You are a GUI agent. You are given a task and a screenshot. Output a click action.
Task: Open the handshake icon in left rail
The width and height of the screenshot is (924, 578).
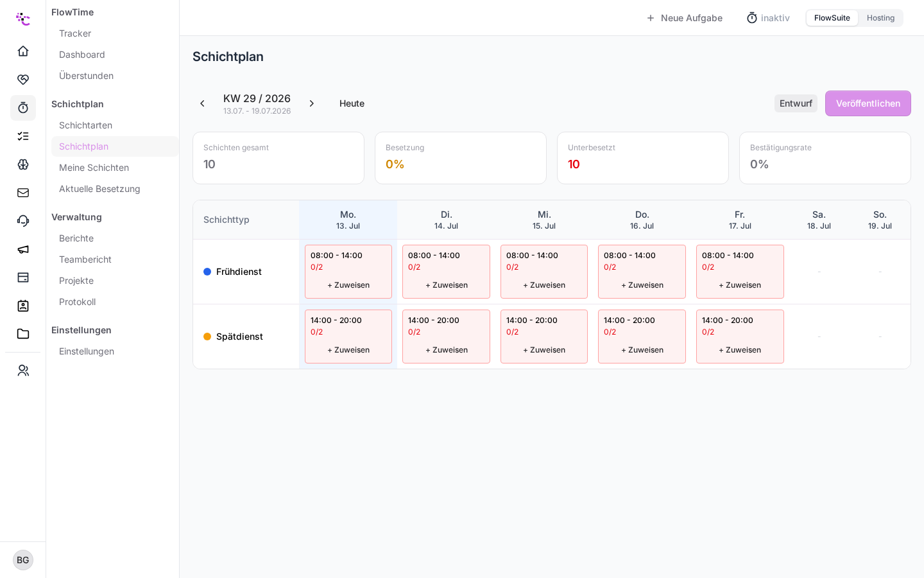(23, 80)
